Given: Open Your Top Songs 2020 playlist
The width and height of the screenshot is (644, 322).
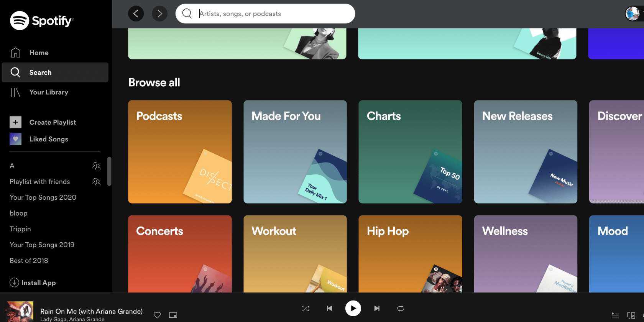Looking at the screenshot, I should pyautogui.click(x=43, y=197).
